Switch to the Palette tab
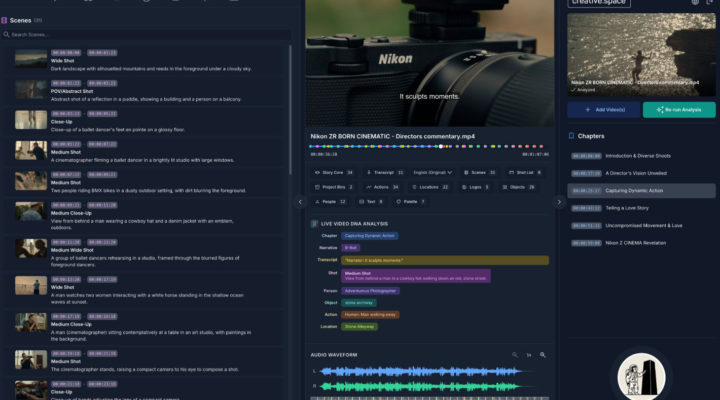The width and height of the screenshot is (720, 400). (411, 202)
